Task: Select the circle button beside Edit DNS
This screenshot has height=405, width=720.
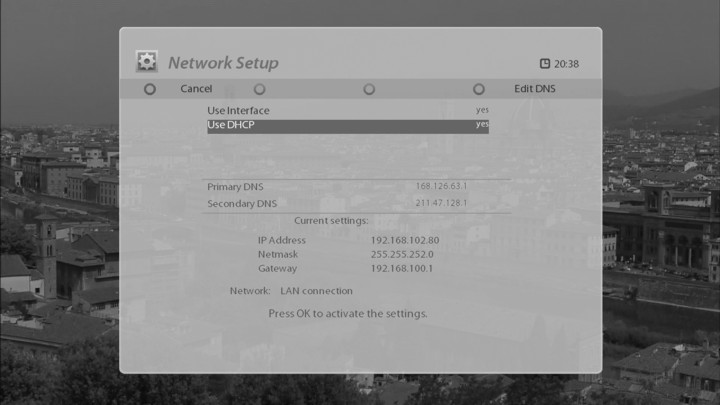Action: 479,89
